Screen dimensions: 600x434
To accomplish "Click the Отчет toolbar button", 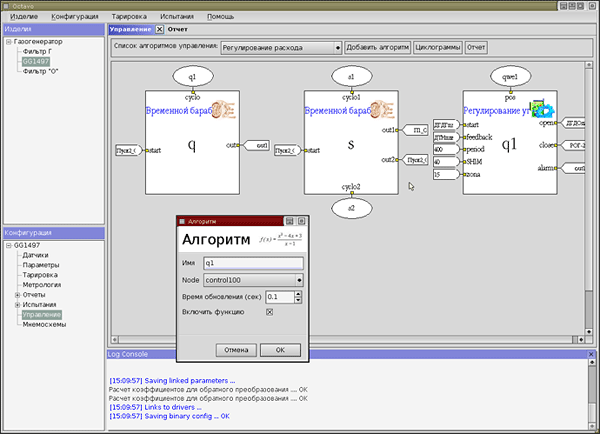I will coord(476,47).
